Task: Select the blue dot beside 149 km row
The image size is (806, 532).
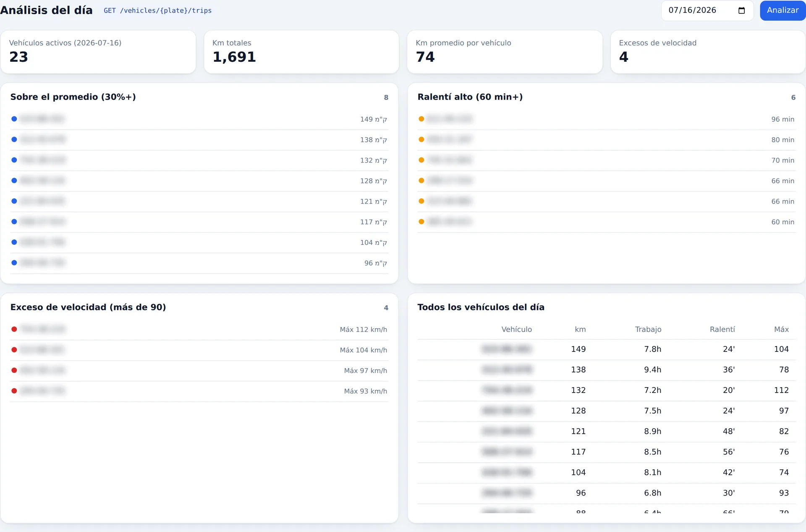Action: click(x=14, y=119)
